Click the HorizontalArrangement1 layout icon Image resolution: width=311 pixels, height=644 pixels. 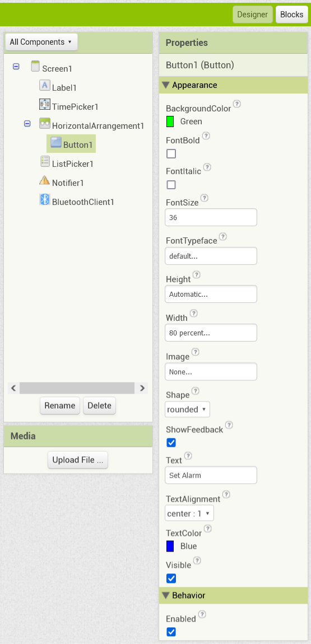pyautogui.click(x=44, y=123)
